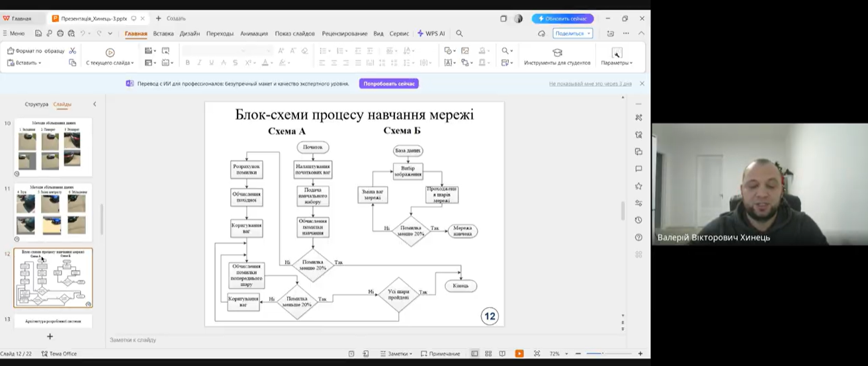Click the Попробовать сейчас button

[x=389, y=84]
